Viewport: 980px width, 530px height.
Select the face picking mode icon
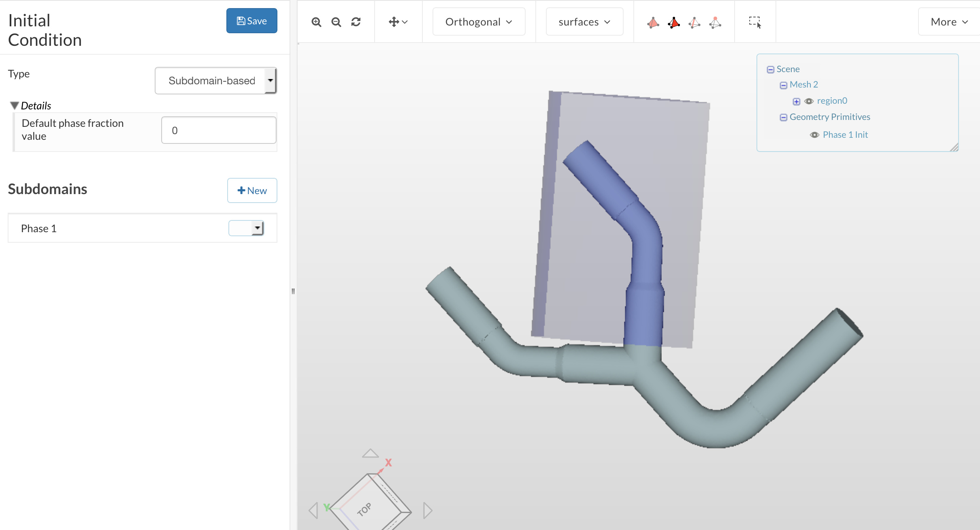673,22
